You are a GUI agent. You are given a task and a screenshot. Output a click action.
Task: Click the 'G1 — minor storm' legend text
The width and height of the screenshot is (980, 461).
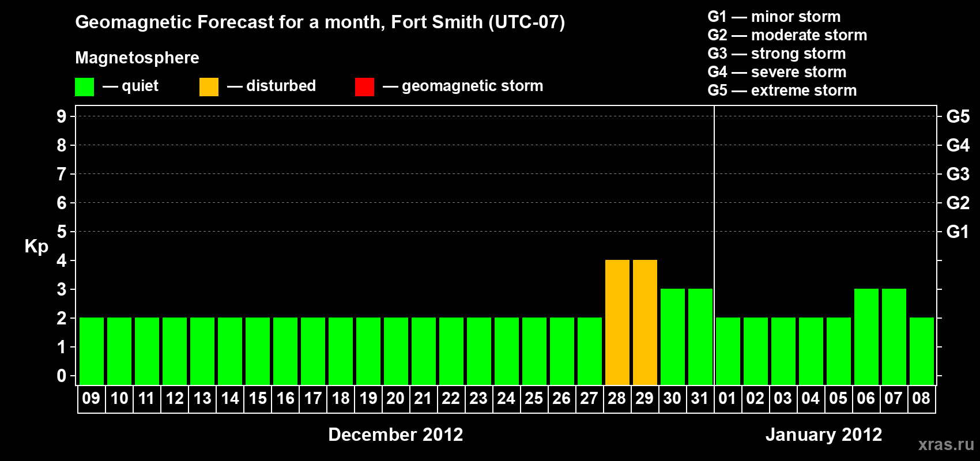pos(774,17)
